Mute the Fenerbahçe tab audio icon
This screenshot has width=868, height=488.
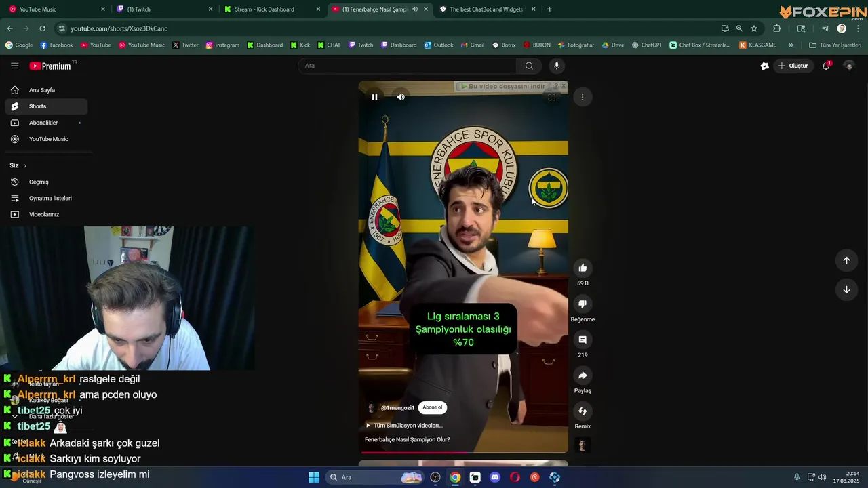point(414,9)
